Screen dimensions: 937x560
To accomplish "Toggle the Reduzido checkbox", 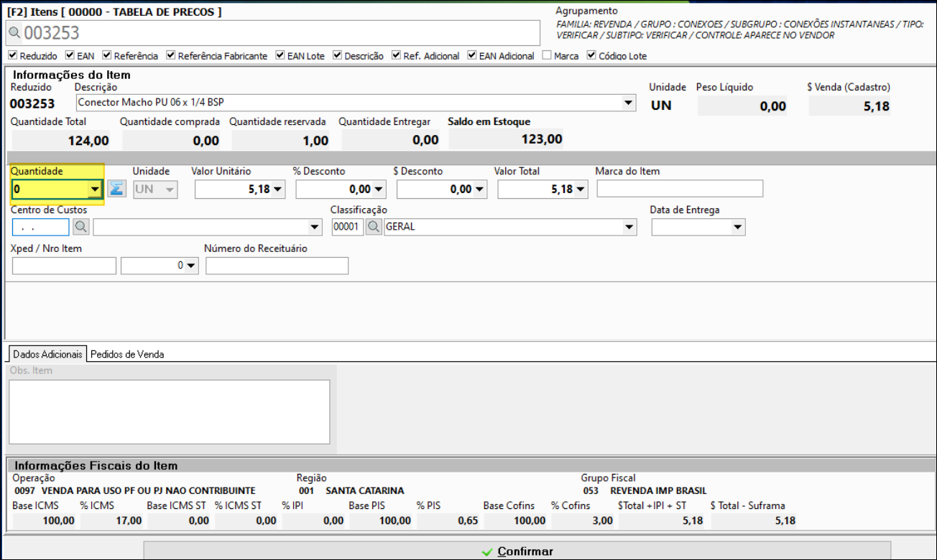I will tap(12, 55).
